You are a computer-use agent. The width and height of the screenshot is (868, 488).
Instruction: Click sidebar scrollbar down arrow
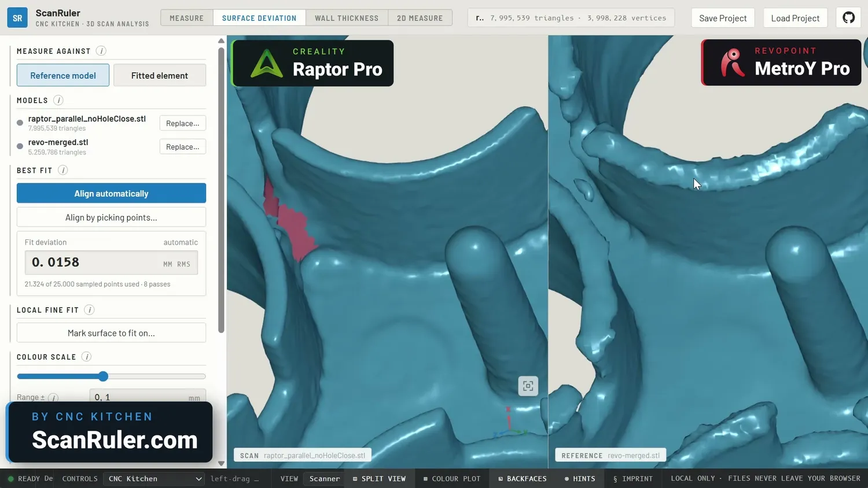[221, 463]
